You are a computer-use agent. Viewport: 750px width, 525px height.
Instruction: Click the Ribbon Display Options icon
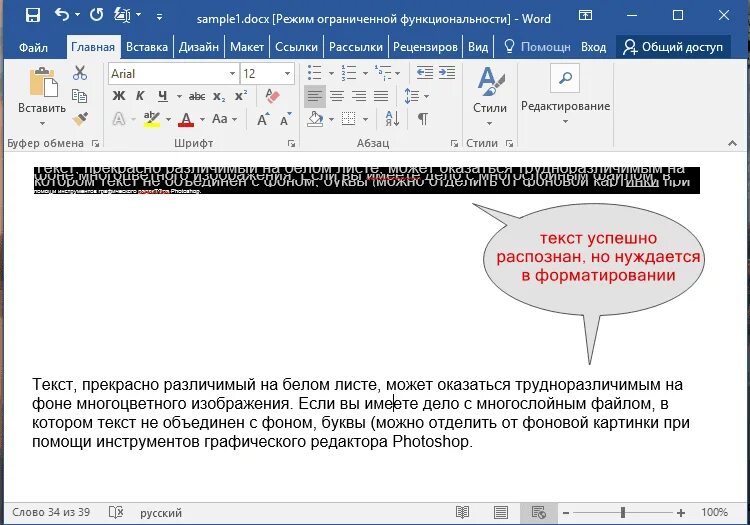click(x=585, y=15)
